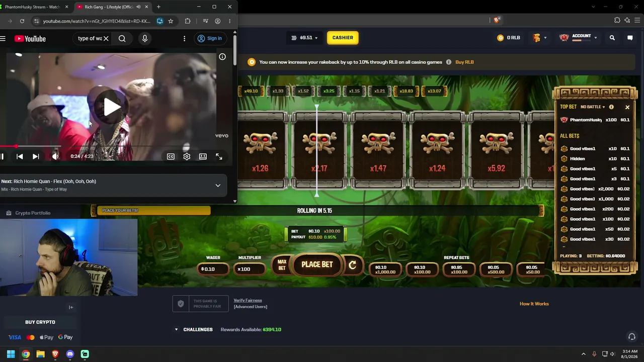Screen dimensions: 644x362
Task: Sign in to YouTube
Action: pos(210,39)
